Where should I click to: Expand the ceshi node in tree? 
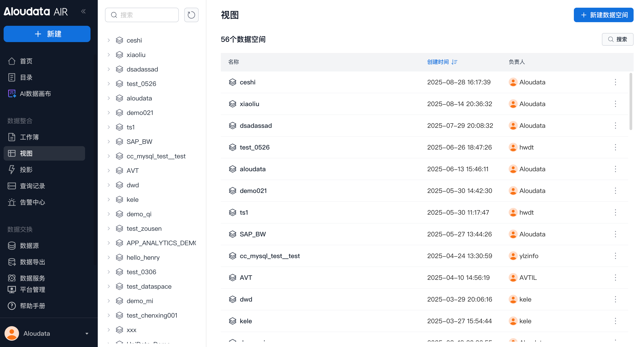pos(109,40)
